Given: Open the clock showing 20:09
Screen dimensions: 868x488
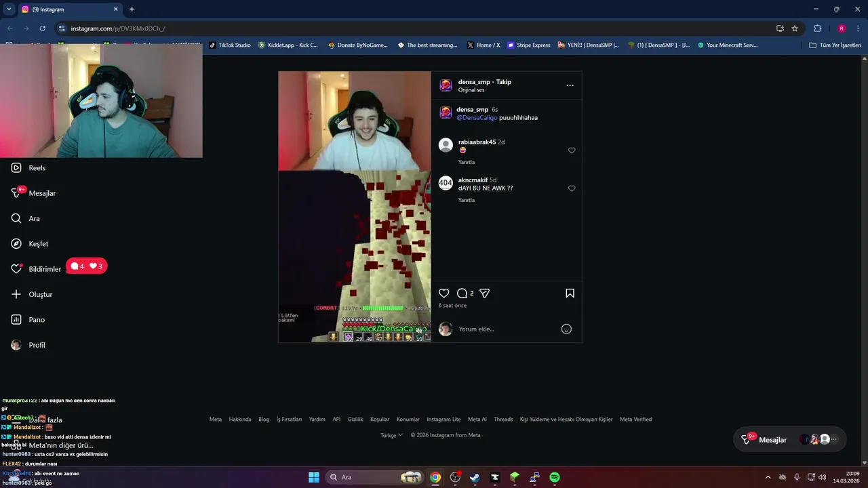Looking at the screenshot, I should click(846, 477).
